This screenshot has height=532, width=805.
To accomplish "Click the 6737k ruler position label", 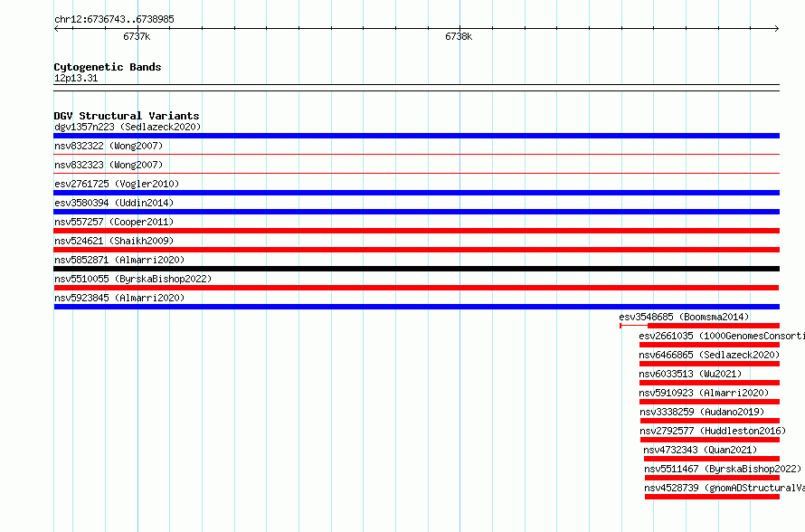I will point(137,37).
